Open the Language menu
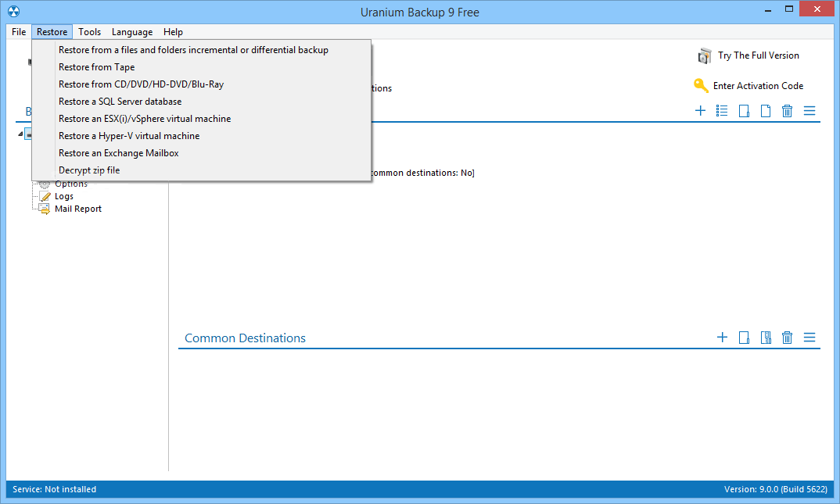Viewport: 840px width, 504px height. coord(131,32)
